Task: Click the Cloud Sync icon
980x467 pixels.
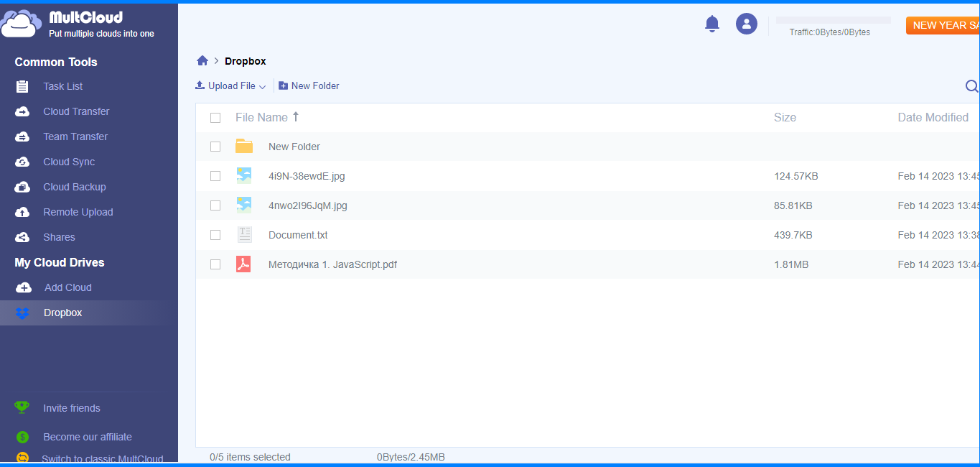Action: (22, 162)
